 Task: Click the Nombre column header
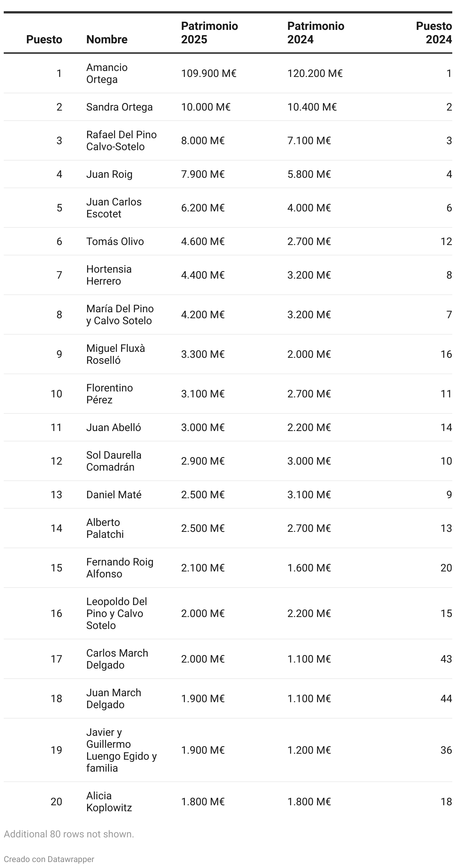[x=107, y=39]
